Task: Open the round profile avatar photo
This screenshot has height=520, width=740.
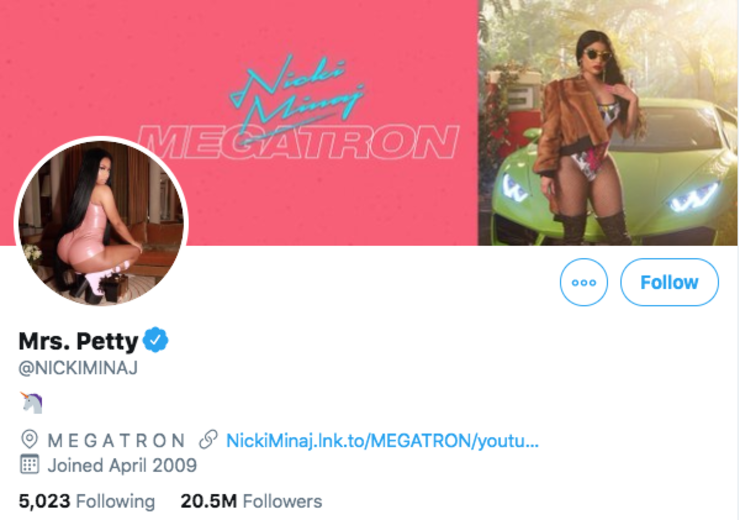Action: (x=101, y=222)
